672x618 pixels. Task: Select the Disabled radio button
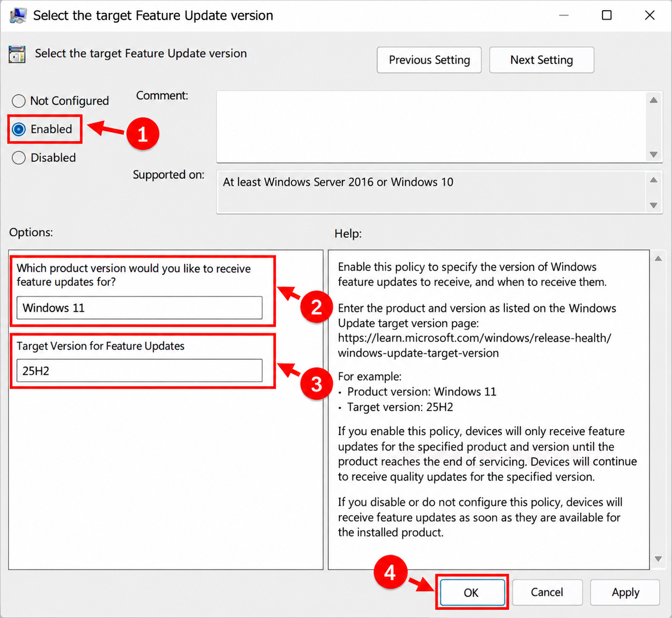[x=18, y=158]
